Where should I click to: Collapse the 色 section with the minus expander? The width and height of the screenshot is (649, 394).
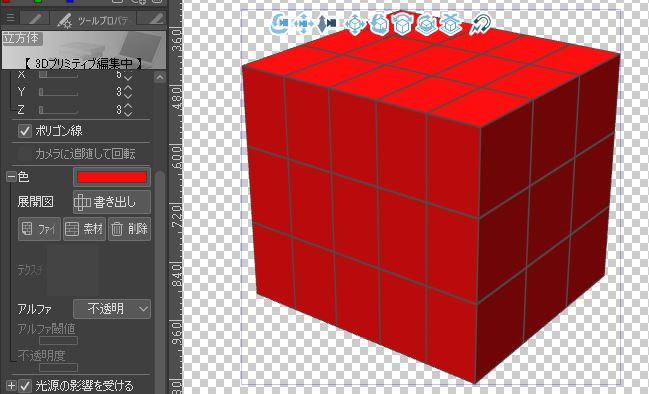[x=11, y=177]
